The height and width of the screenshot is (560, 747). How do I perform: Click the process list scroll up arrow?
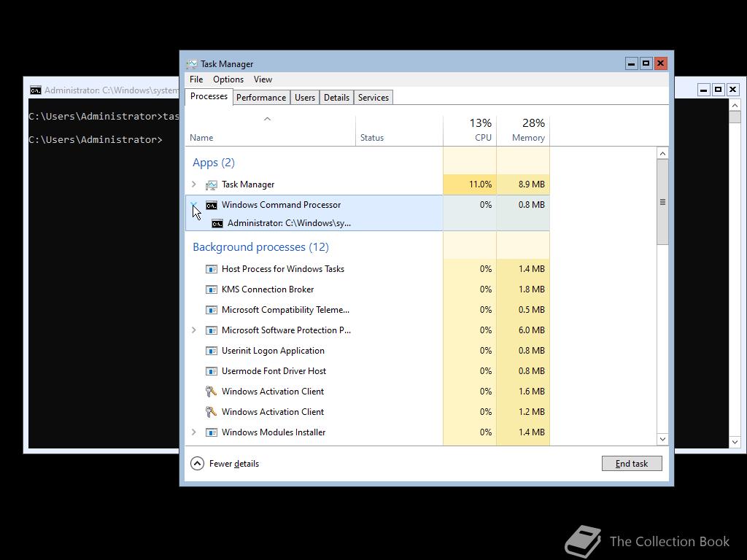[662, 153]
